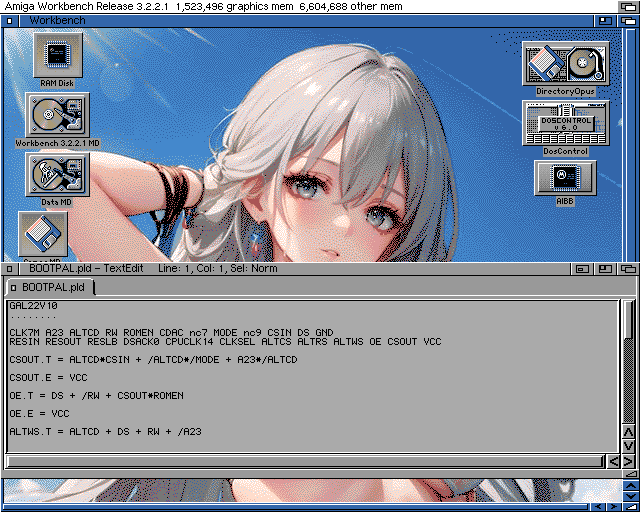Iconify the TextEdit window
The image size is (640, 512).
tap(582, 269)
